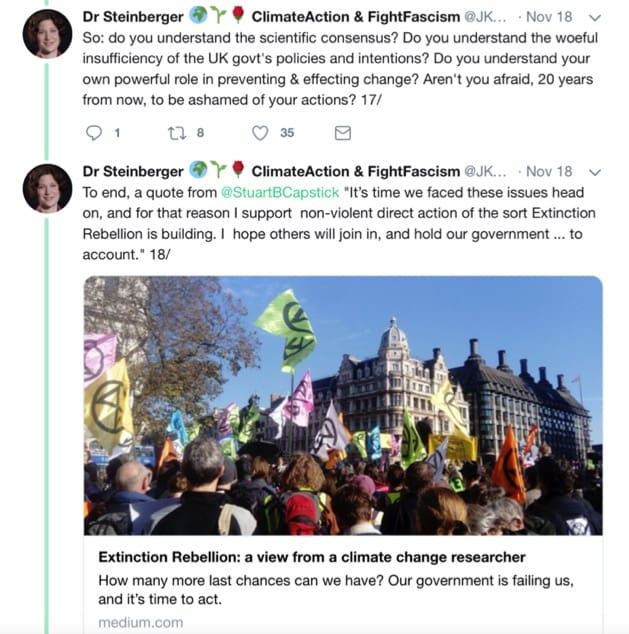Open first tweet's Dr Steinberger avatar
629x634 pixels.
pos(47,34)
